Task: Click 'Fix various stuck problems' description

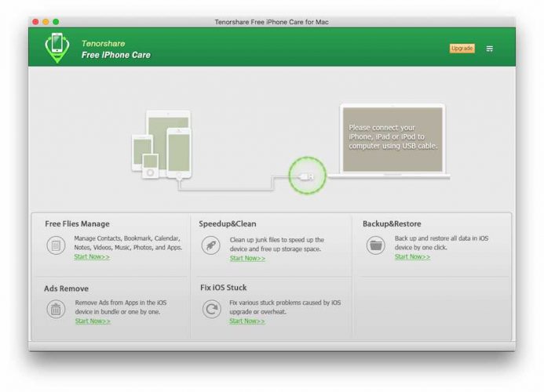Action: pyautogui.click(x=285, y=307)
